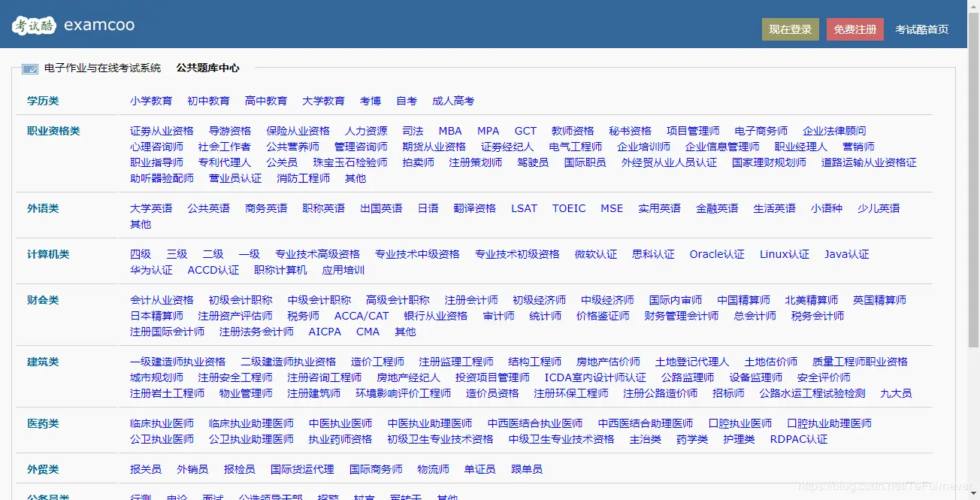Click the blue checkbox icon beside 电子作业与在线考试系统
980x500 pixels.
[x=29, y=68]
